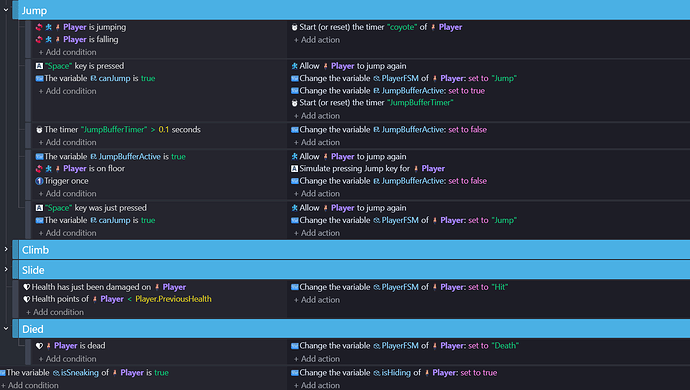Collapse the Died event group
Viewport: 690px width, 390px height.
[x=6, y=328]
